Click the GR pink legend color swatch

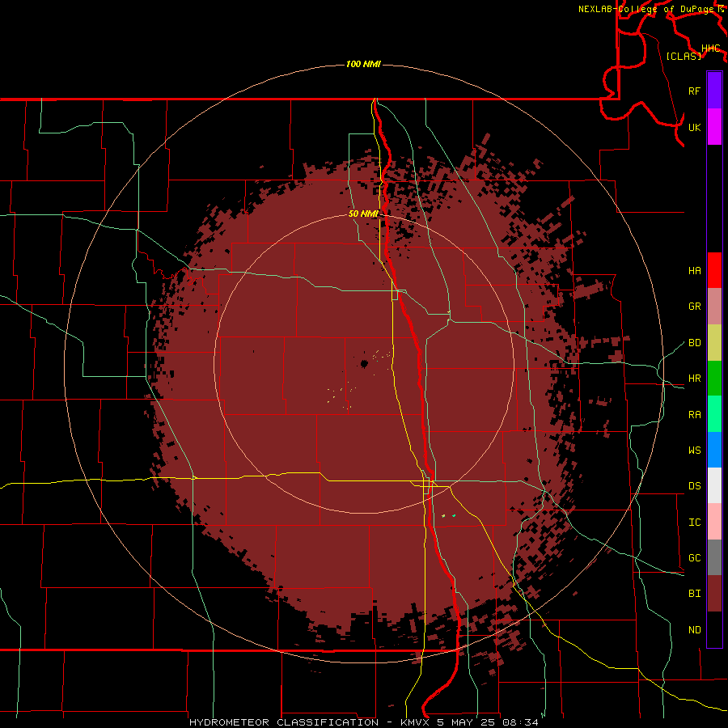click(714, 307)
